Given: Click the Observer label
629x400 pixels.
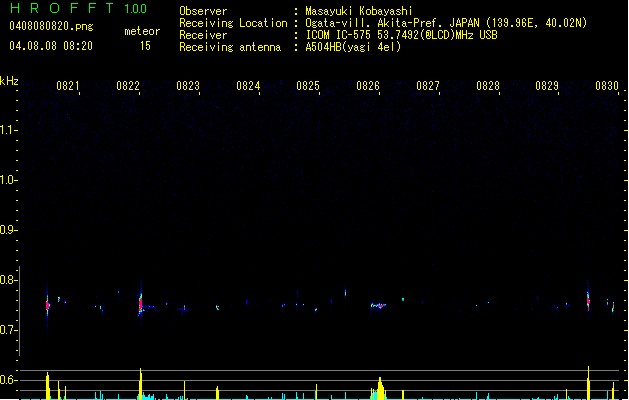Looking at the screenshot, I should pos(203,11).
